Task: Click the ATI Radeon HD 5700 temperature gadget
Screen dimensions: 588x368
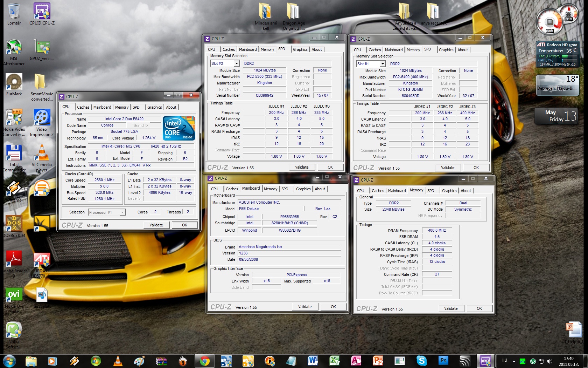Action: (x=558, y=54)
